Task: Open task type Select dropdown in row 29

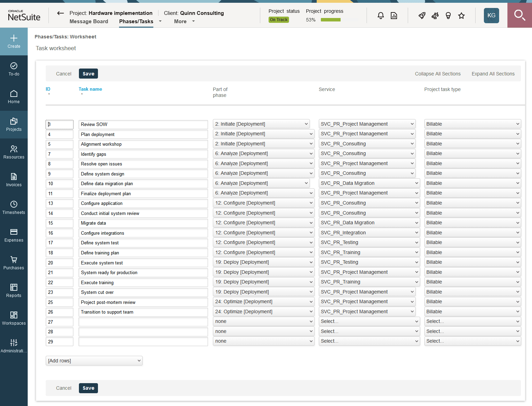Action: (472, 341)
